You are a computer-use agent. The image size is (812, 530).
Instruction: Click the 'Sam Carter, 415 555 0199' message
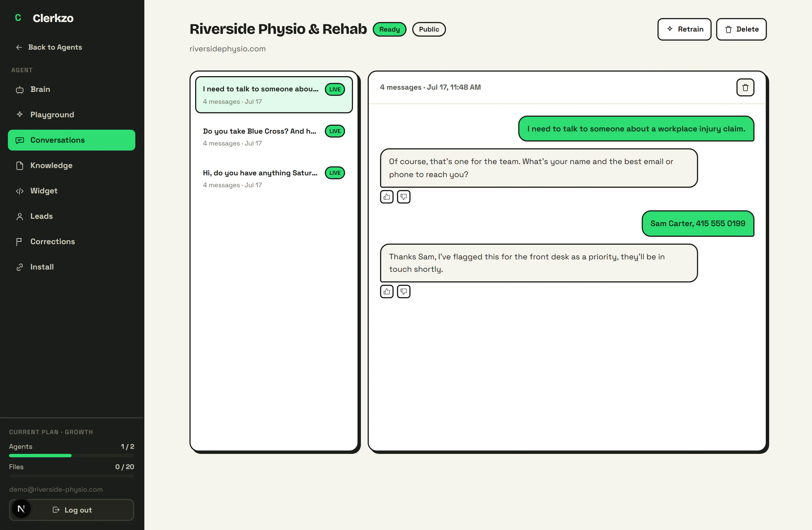(x=698, y=224)
